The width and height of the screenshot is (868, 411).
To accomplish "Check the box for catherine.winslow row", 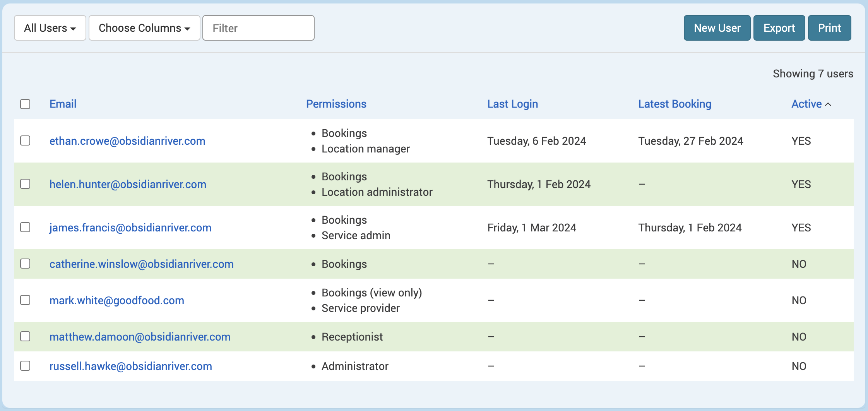I will 25,264.
